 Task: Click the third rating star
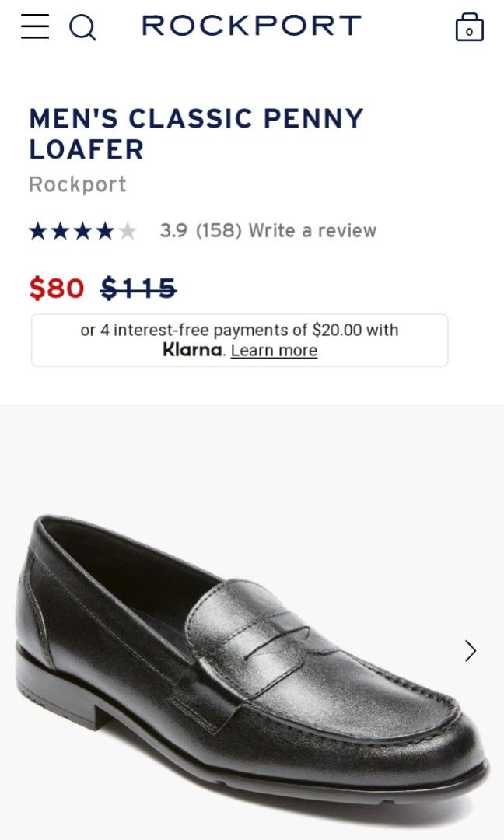[82, 231]
